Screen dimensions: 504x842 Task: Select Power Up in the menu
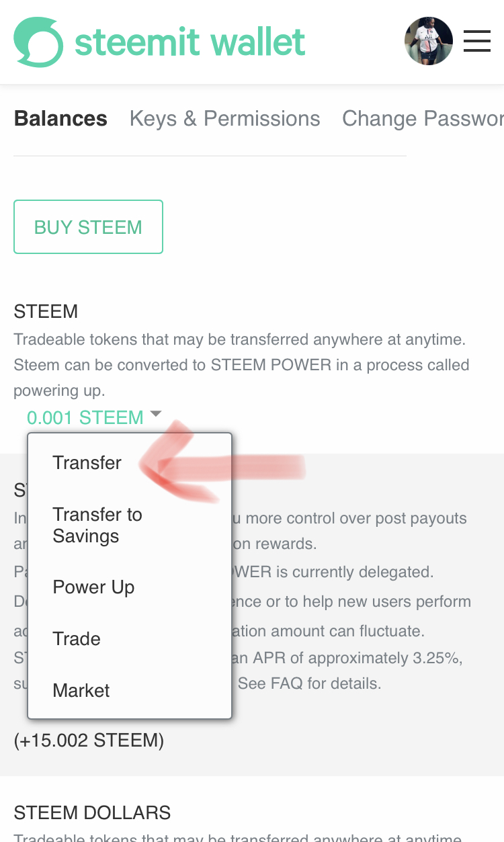click(x=93, y=587)
